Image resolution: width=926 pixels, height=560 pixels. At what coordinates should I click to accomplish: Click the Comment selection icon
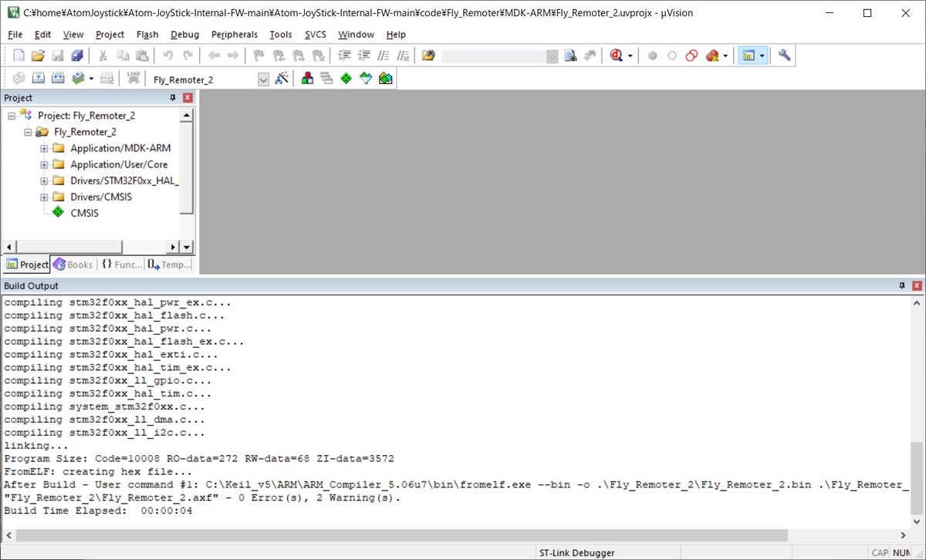(x=383, y=56)
